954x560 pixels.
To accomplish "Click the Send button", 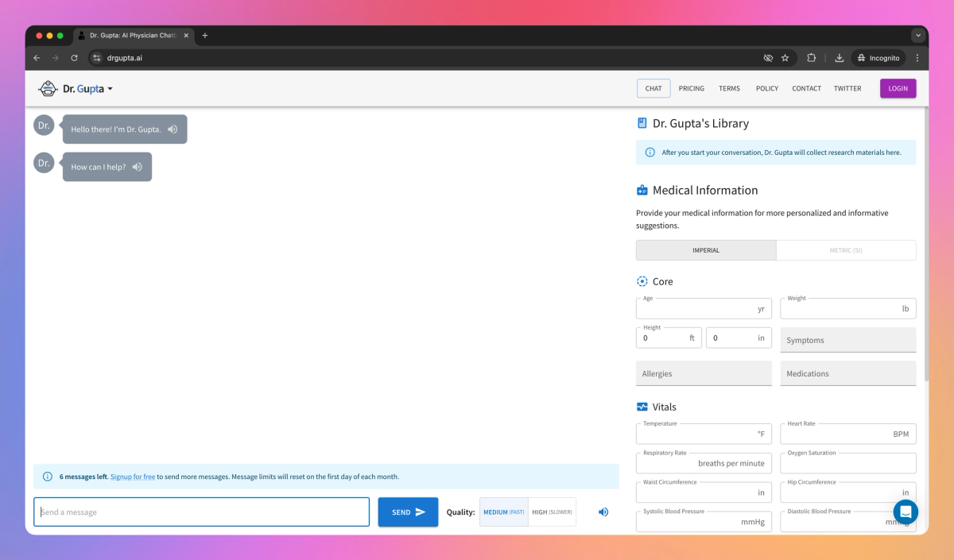I will tap(408, 512).
